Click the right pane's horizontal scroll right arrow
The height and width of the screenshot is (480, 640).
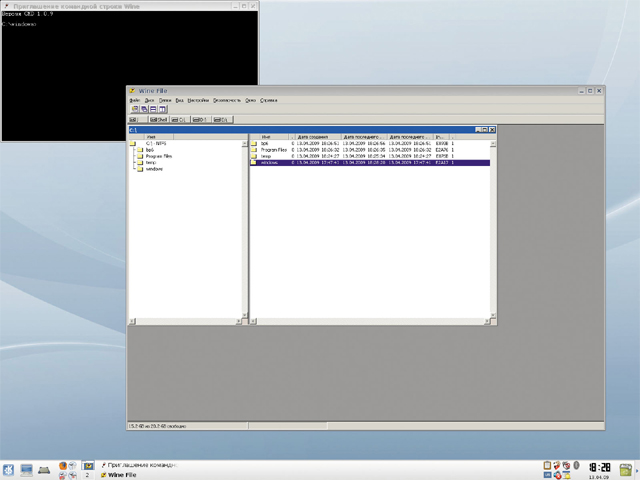(x=487, y=322)
